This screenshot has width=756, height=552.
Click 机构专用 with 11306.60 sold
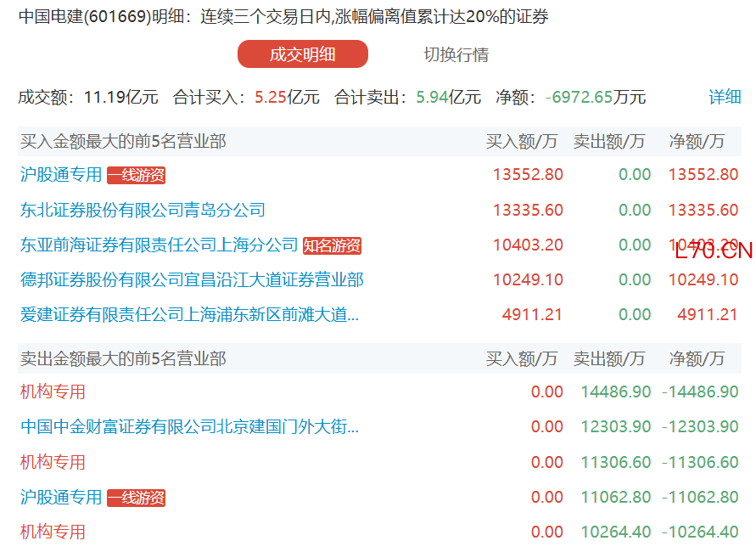coord(53,462)
